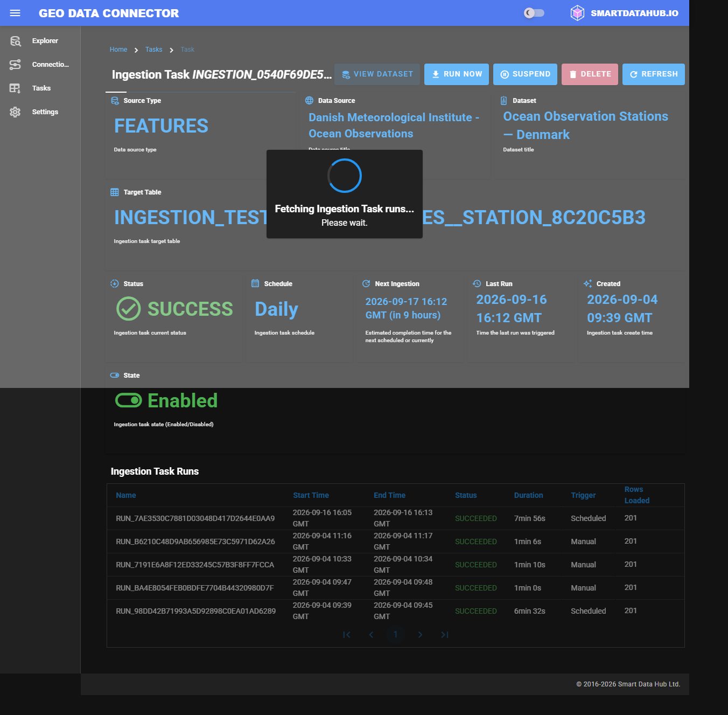The image size is (728, 715).
Task: Click the Ingestion Task Runs heading
Action: [155, 471]
